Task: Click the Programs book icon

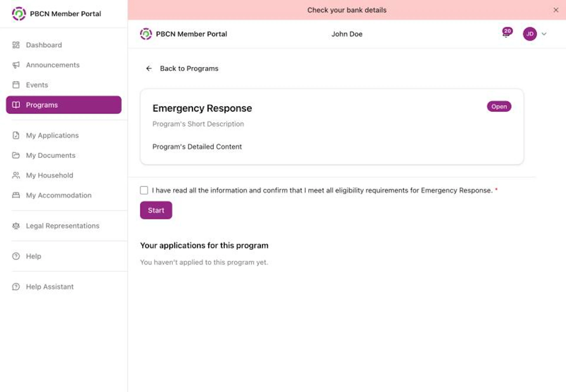Action: point(16,105)
